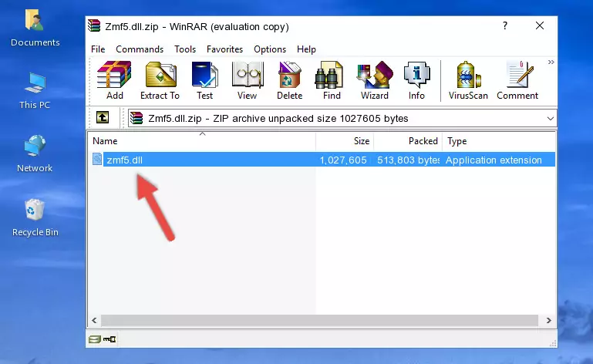Click the 1,027,605 size value
The height and width of the screenshot is (364, 593).
343,160
